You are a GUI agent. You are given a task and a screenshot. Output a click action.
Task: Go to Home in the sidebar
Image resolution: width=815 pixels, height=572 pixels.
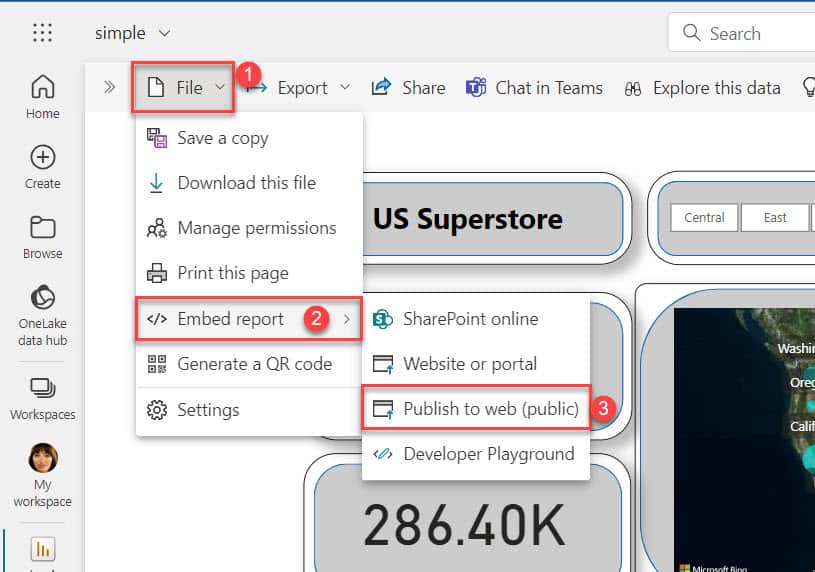pyautogui.click(x=43, y=97)
